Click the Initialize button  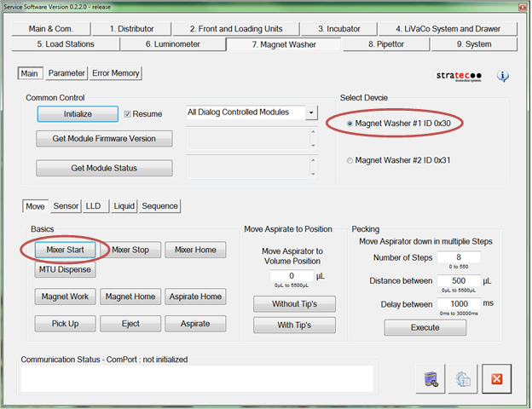(77, 113)
